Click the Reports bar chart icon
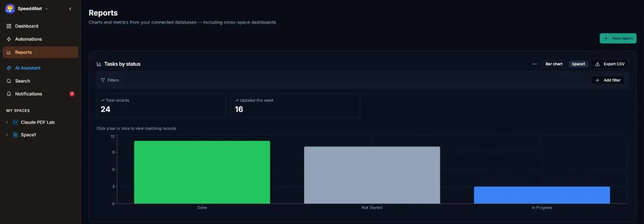The height and width of the screenshot is (224, 644). point(9,52)
